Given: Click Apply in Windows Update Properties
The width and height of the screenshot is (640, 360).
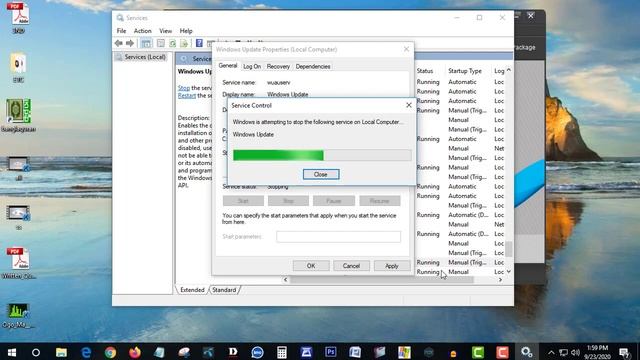Looking at the screenshot, I should (392, 266).
